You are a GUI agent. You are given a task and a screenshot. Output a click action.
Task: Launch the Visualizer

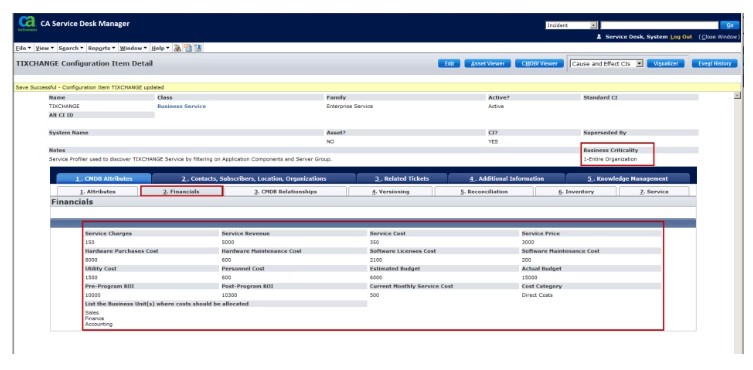[665, 63]
